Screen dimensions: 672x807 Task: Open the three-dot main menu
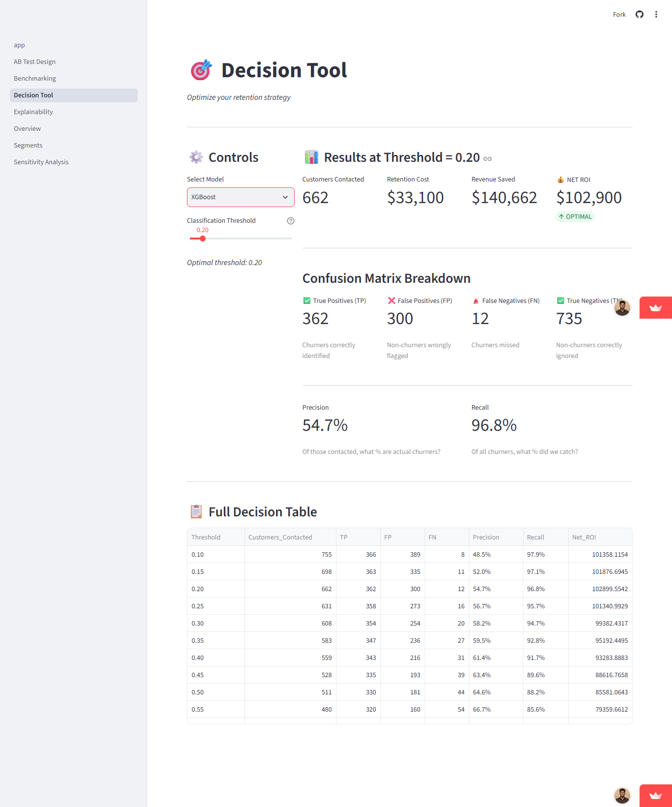[656, 14]
